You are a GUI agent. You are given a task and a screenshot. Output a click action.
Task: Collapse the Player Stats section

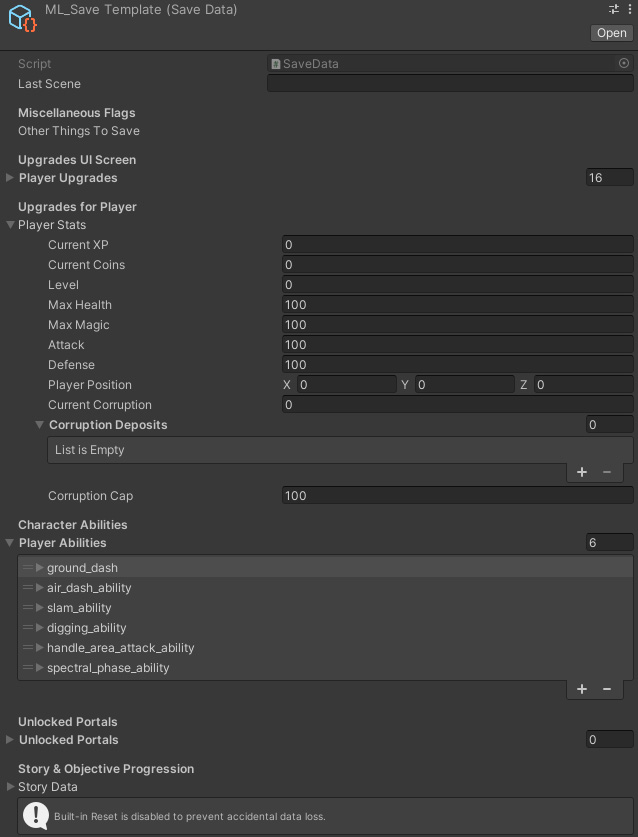[10, 225]
